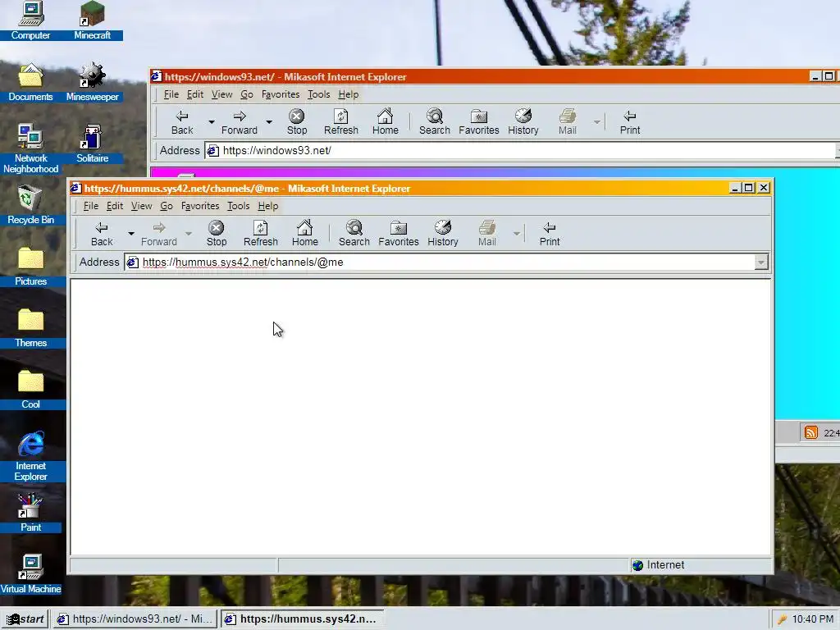The height and width of the screenshot is (630, 840).
Task: Open File menu in hummus.sys42.net window
Action: 90,206
